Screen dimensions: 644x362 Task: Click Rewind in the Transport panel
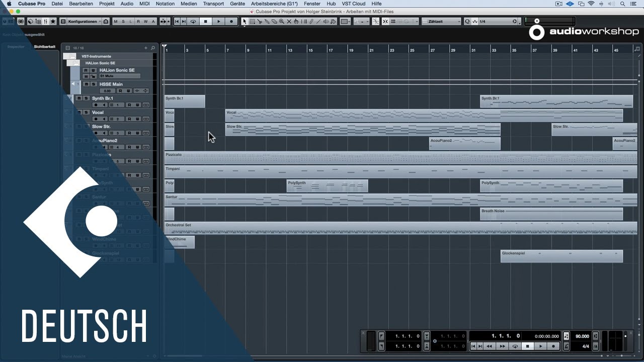[489, 346]
